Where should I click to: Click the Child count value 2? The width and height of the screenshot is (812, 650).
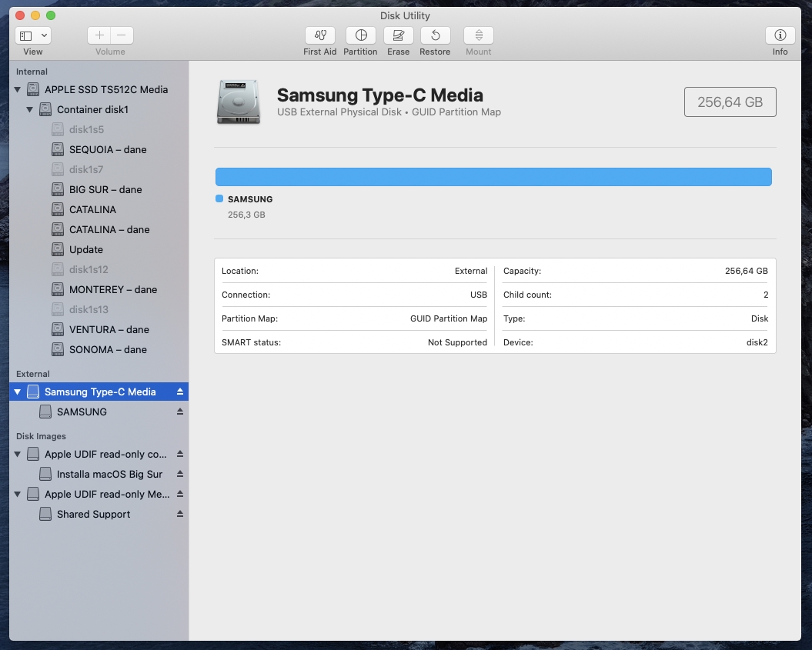pyautogui.click(x=766, y=295)
